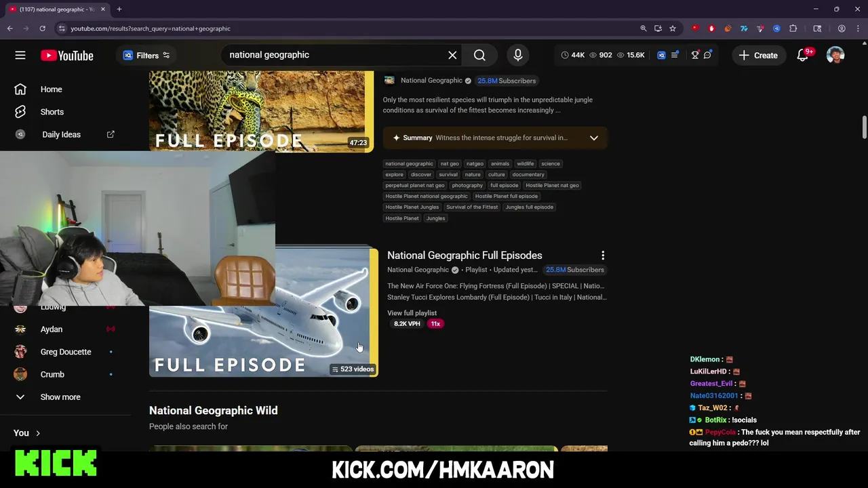The image size is (868, 488).
Task: Open the Greg Doucette subscription channel
Action: coord(65,352)
